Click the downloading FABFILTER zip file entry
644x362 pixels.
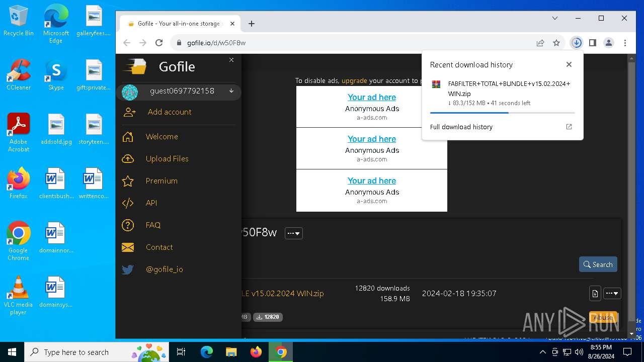(x=502, y=93)
